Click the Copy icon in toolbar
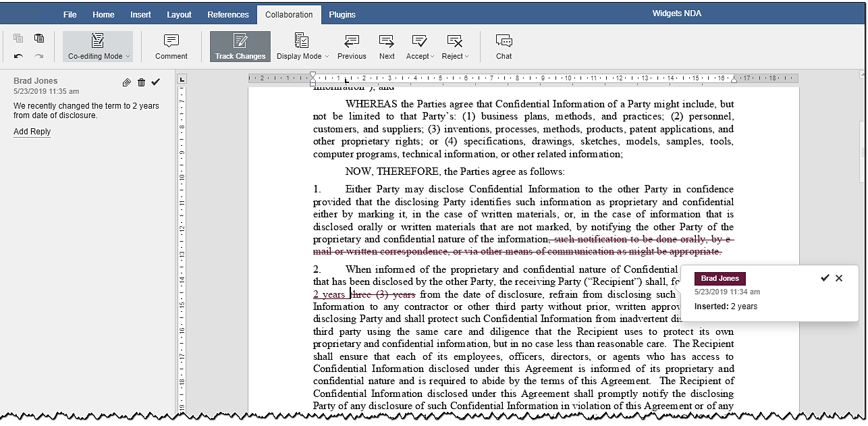This screenshot has width=868, height=426. tap(18, 38)
